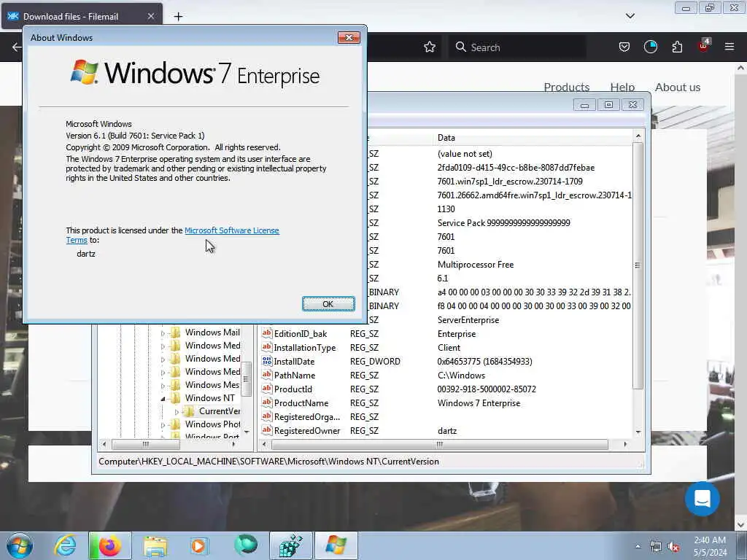Click the ServerEnterprise data cell
747x560 pixels.
pos(468,320)
